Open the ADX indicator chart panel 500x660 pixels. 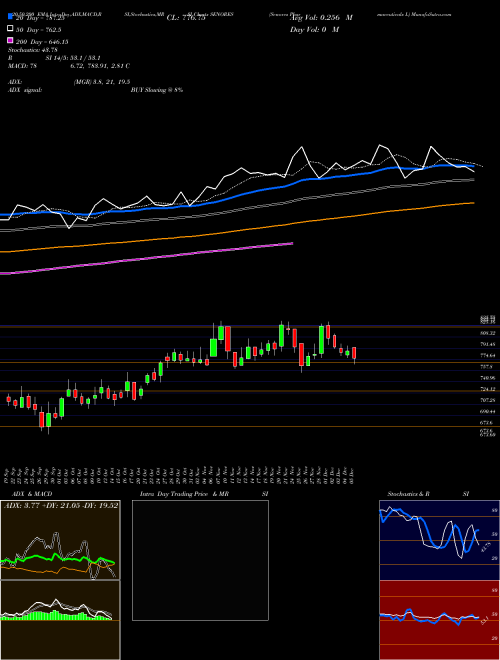point(60,540)
